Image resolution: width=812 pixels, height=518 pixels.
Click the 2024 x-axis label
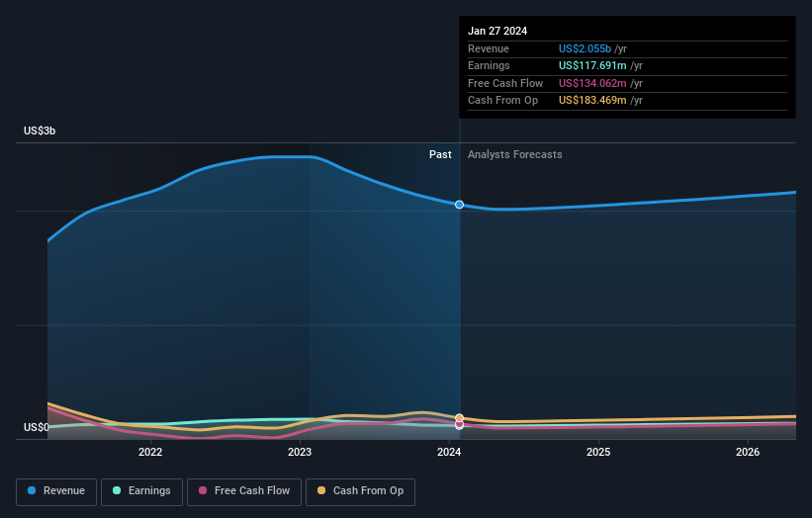(449, 452)
